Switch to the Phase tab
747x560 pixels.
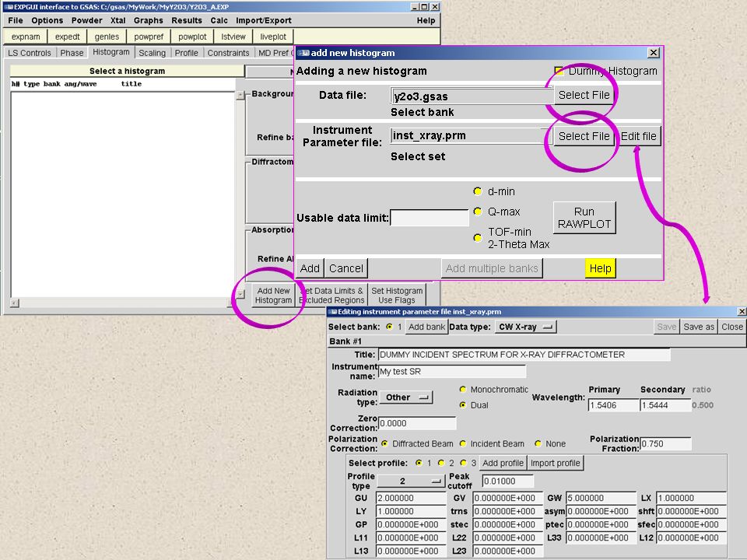tap(72, 53)
